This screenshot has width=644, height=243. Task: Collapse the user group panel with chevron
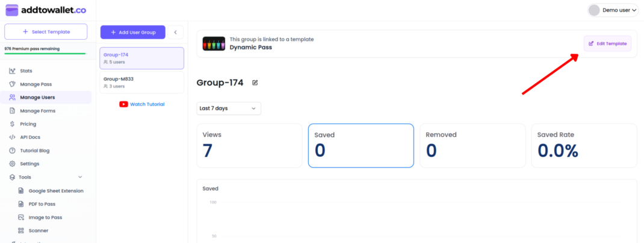(175, 32)
